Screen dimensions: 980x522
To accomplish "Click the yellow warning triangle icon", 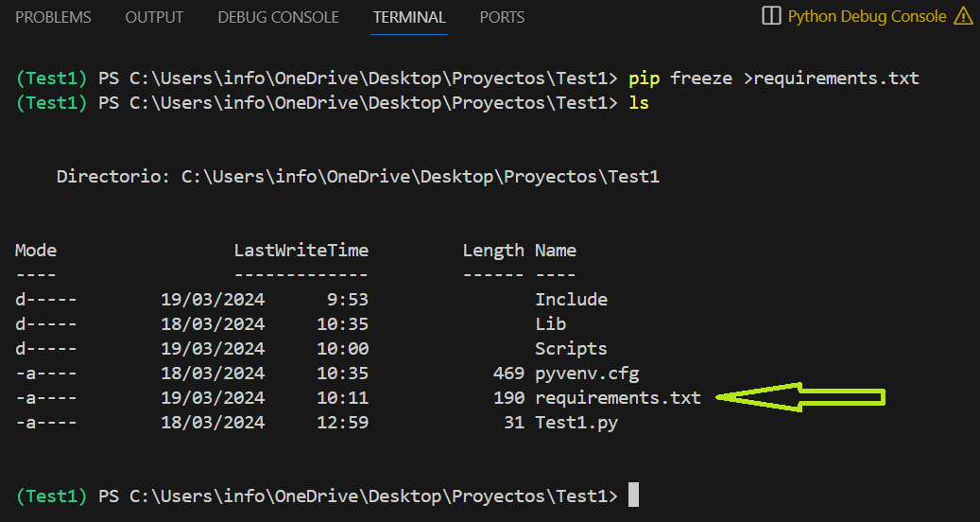I will click(963, 16).
